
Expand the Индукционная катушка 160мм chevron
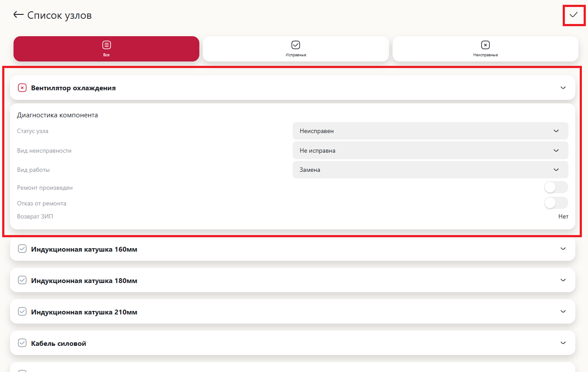click(x=563, y=249)
